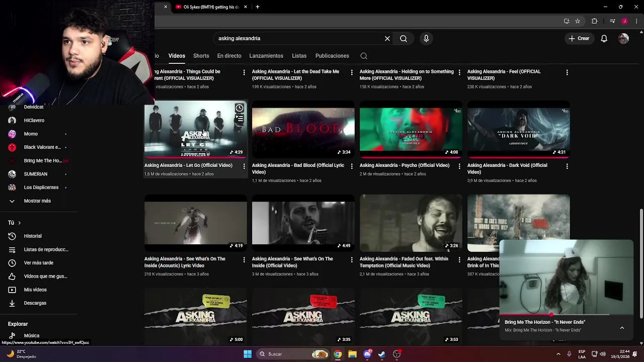The height and width of the screenshot is (362, 644).
Task: Open Vídeos que me gustan sidebar item
Action: pos(45,276)
